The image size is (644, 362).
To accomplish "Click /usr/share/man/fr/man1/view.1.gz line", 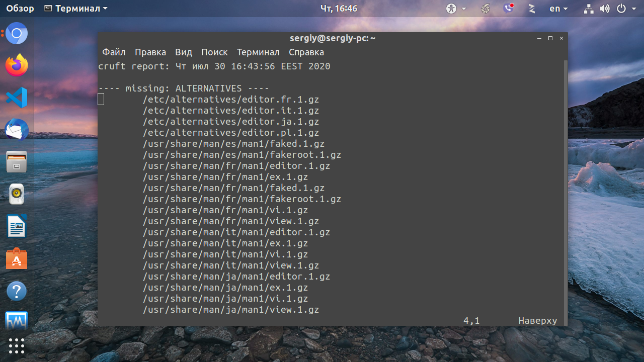I will coord(231,221).
